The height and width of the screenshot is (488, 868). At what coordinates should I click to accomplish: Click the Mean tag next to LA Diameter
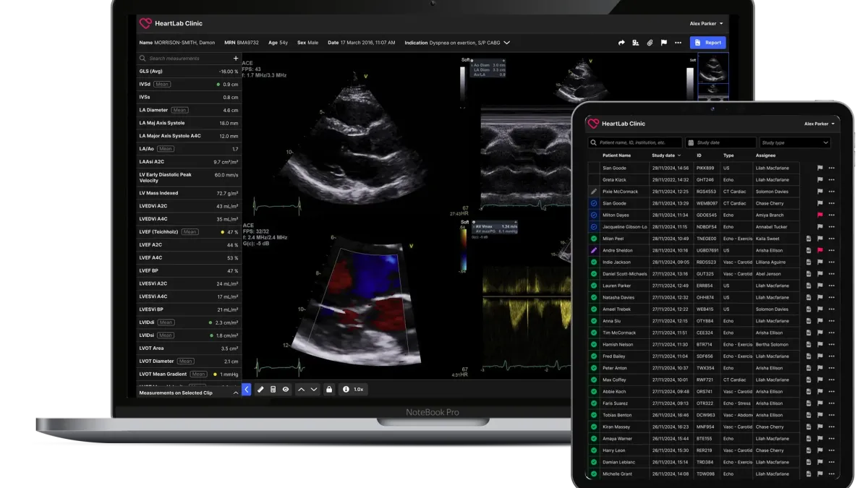pyautogui.click(x=179, y=111)
